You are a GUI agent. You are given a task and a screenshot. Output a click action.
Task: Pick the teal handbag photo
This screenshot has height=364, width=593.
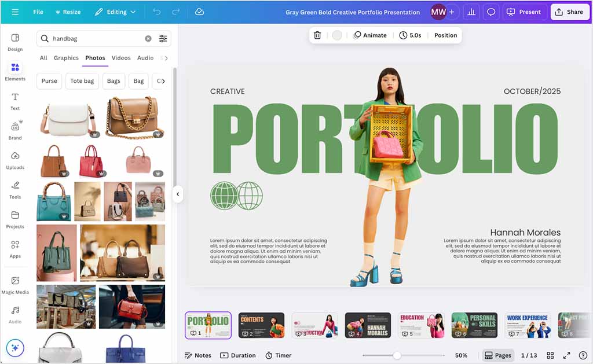pyautogui.click(x=54, y=201)
